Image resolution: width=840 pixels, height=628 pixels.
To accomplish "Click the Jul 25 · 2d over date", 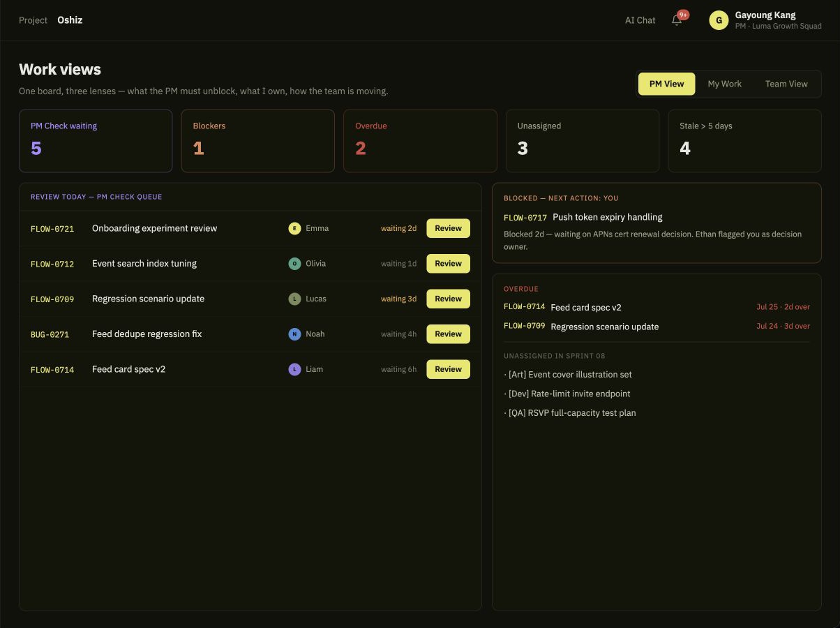I will point(783,307).
